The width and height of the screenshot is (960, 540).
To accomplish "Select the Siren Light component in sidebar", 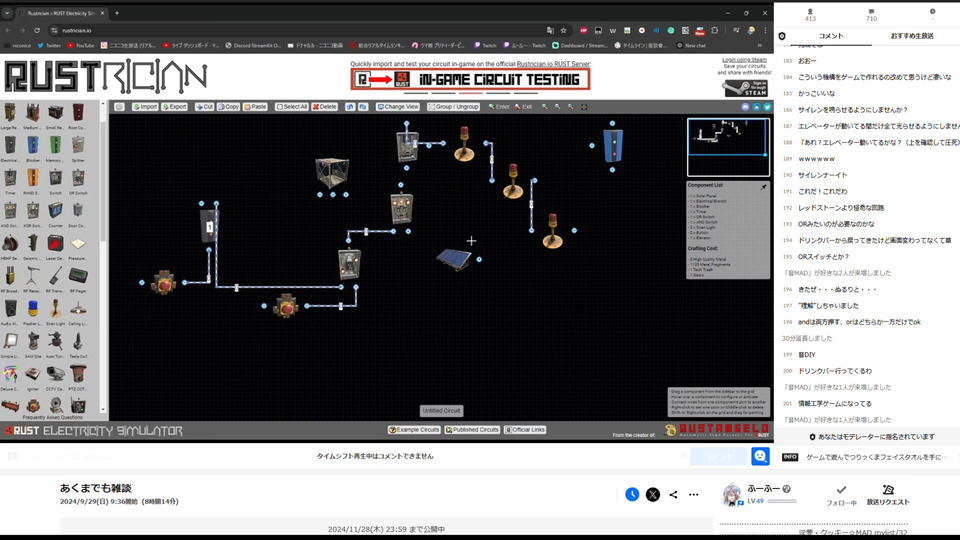I will pos(55,310).
